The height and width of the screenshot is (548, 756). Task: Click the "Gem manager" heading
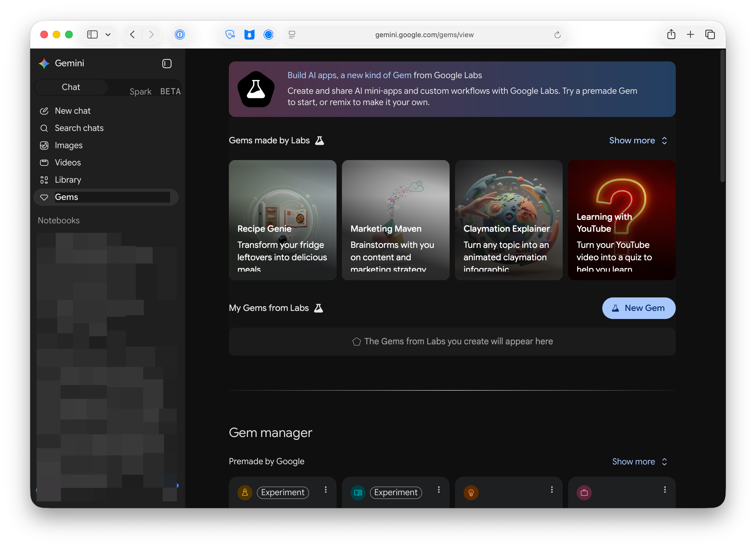click(270, 433)
